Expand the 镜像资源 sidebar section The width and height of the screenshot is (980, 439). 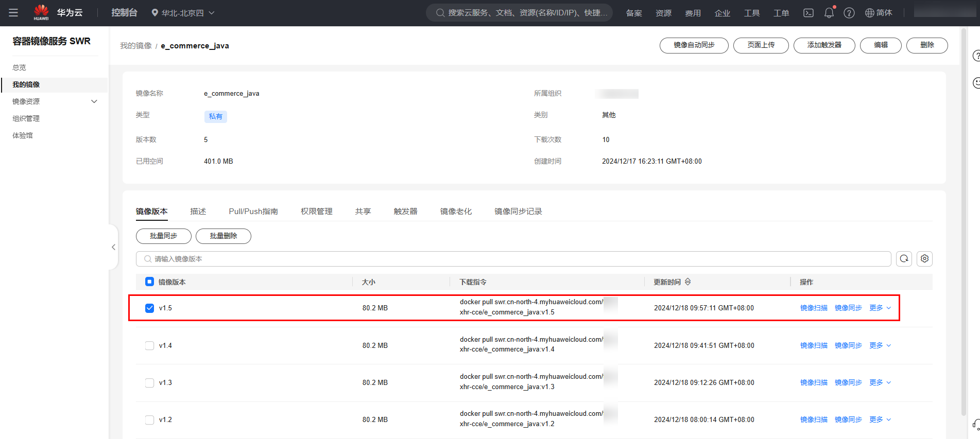[x=55, y=101]
